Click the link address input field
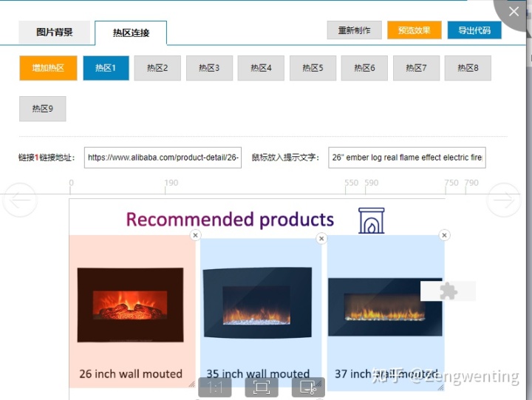Viewport: 532px width, 400px height. tap(163, 157)
